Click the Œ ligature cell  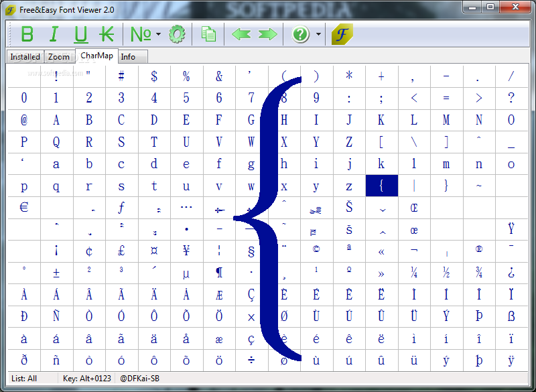pos(414,208)
